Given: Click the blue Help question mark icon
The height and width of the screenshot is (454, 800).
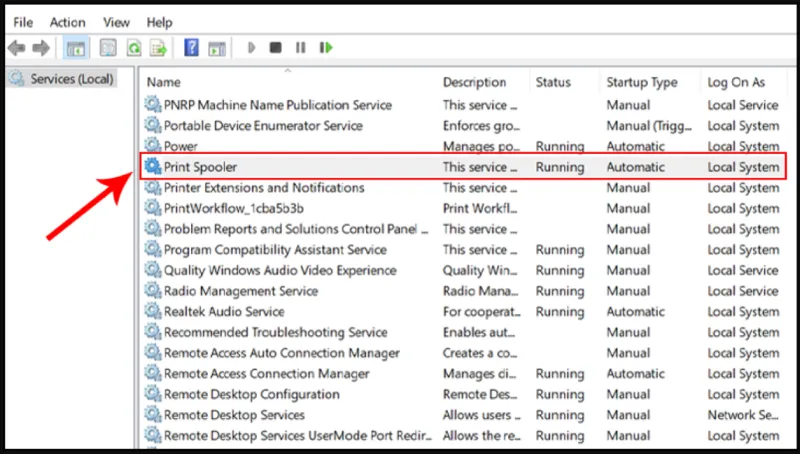Looking at the screenshot, I should point(191,48).
